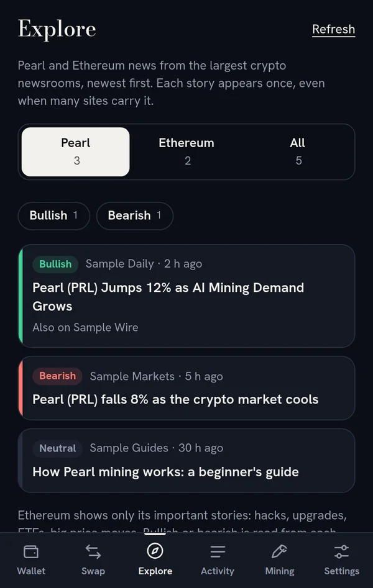Select the Explore compass icon

pos(155,551)
